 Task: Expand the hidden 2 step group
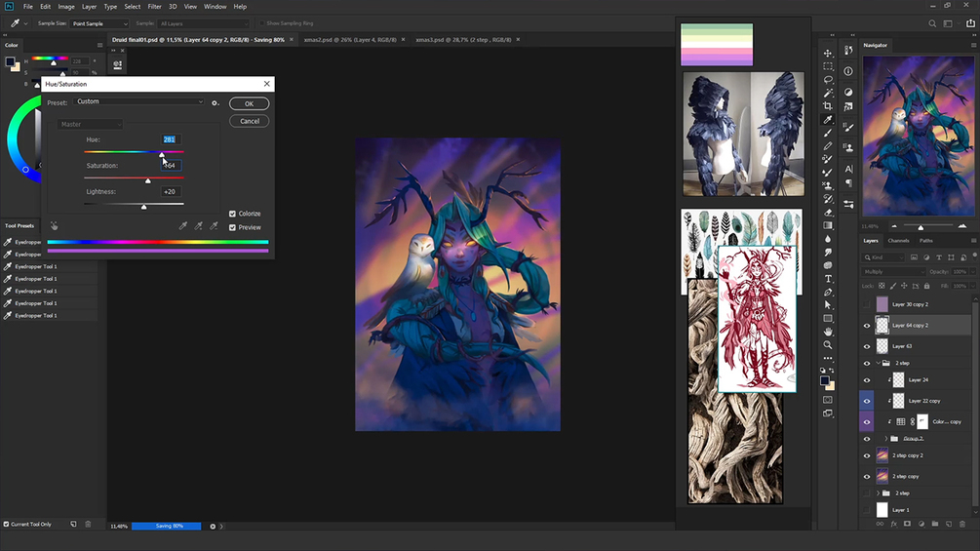click(879, 492)
